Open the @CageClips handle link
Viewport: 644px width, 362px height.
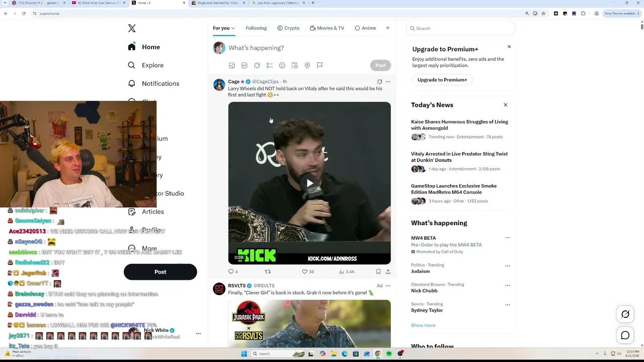coord(265,81)
